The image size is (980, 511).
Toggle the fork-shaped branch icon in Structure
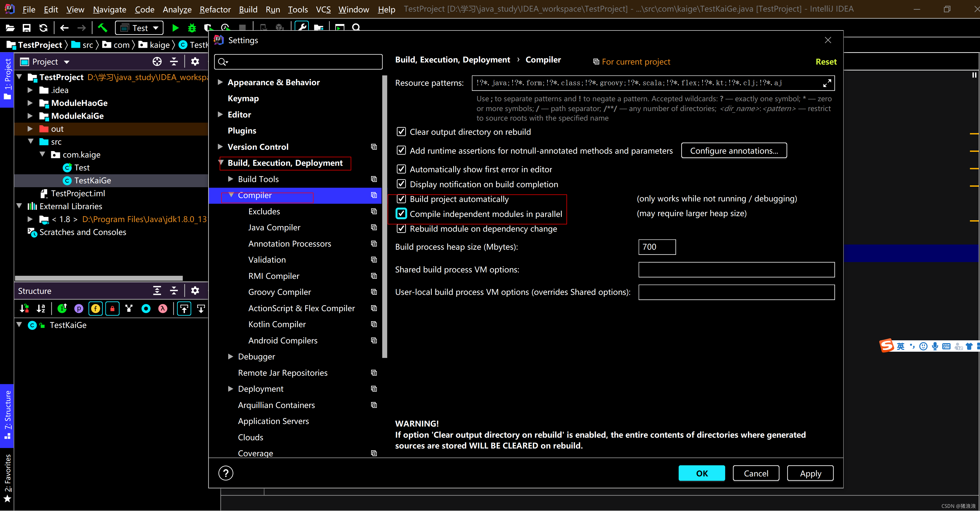[129, 308]
